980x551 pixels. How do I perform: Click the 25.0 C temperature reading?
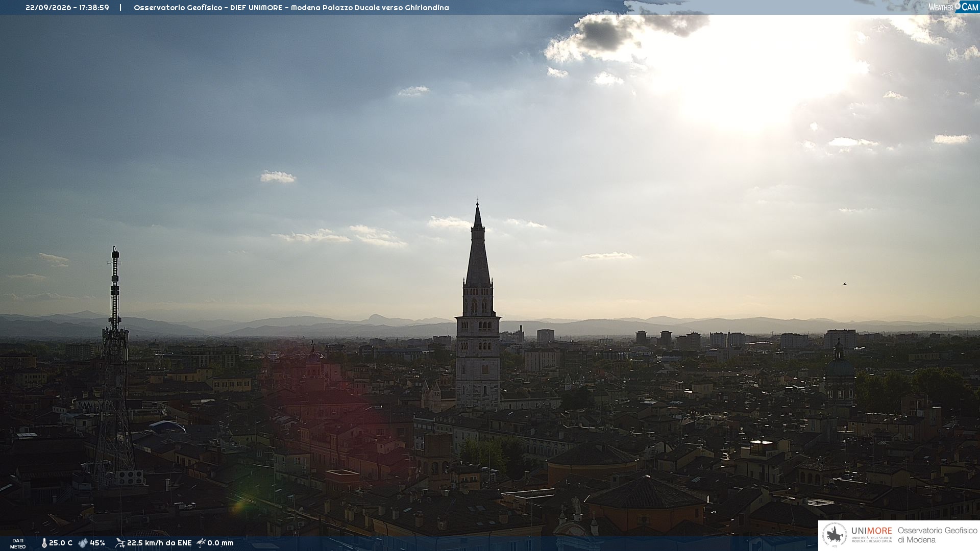[61, 543]
